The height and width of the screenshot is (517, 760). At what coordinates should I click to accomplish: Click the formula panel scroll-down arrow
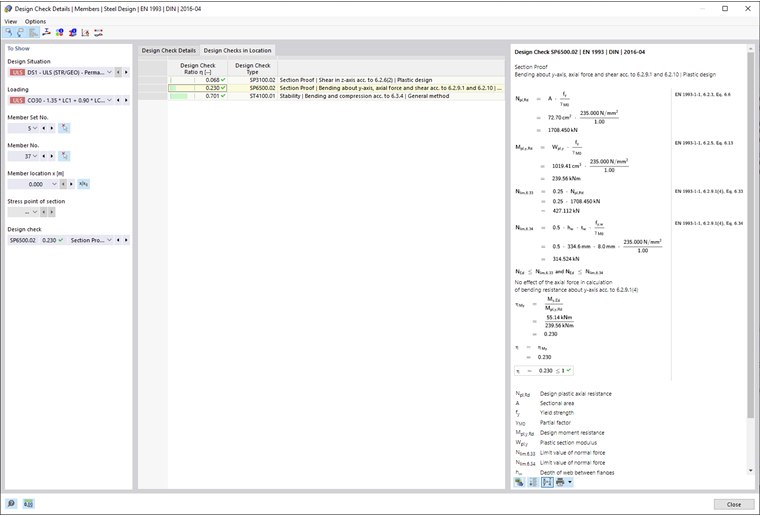point(750,470)
